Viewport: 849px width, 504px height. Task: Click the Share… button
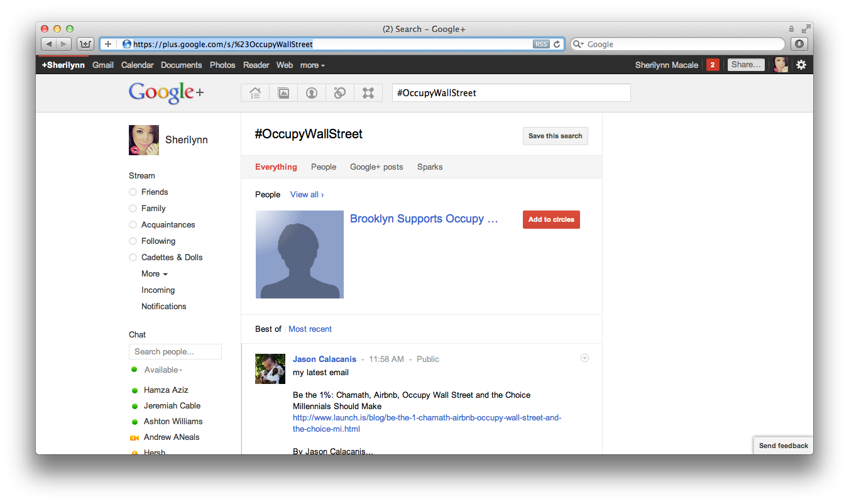click(747, 65)
